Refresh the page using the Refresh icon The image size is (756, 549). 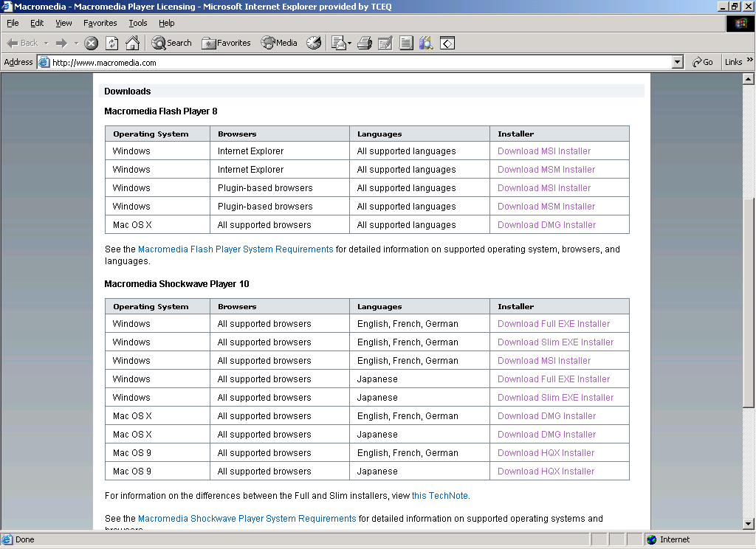coord(112,43)
